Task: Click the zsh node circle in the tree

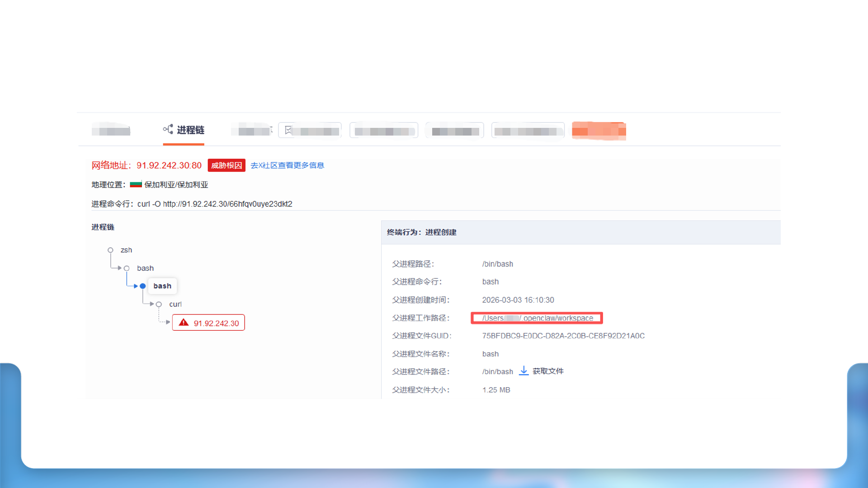Action: (x=110, y=250)
